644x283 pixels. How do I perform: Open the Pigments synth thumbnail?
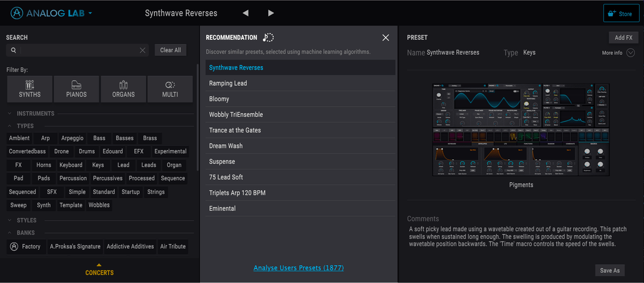click(521, 130)
